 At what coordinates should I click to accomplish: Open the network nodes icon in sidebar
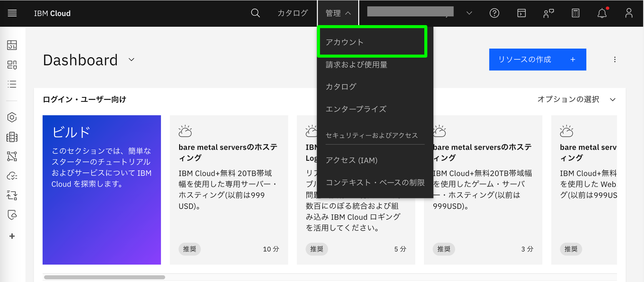pyautogui.click(x=12, y=156)
